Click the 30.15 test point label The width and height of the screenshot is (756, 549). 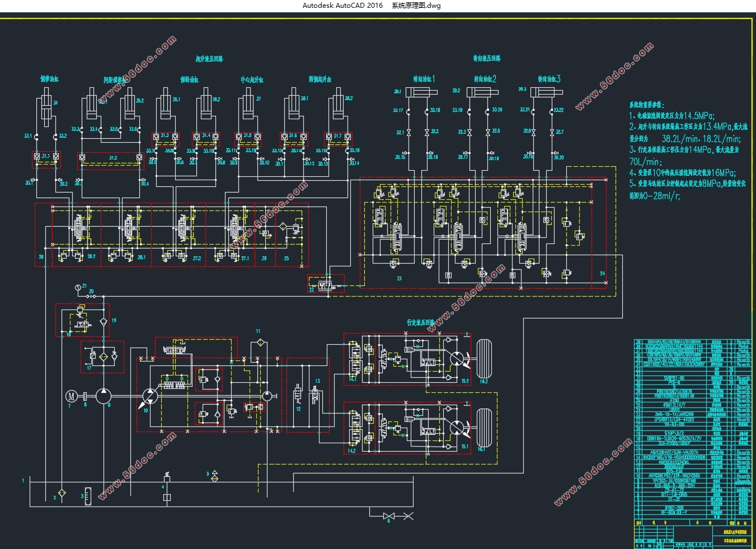[400, 157]
